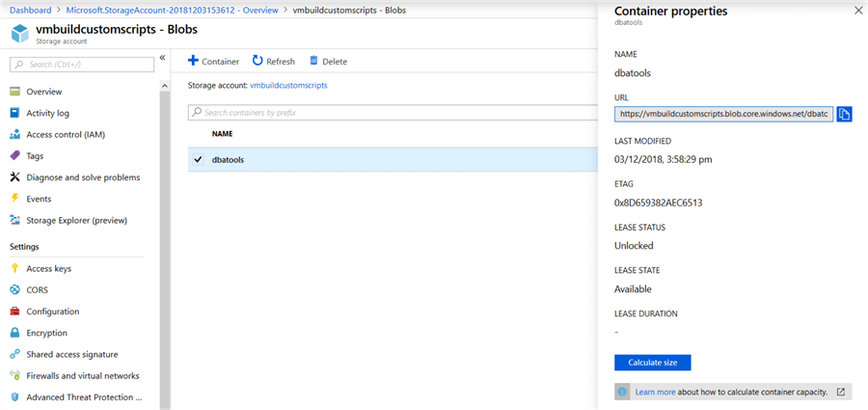Uncheck the dbatools container checkbox
Screen dimensions: 868x410
click(x=198, y=159)
